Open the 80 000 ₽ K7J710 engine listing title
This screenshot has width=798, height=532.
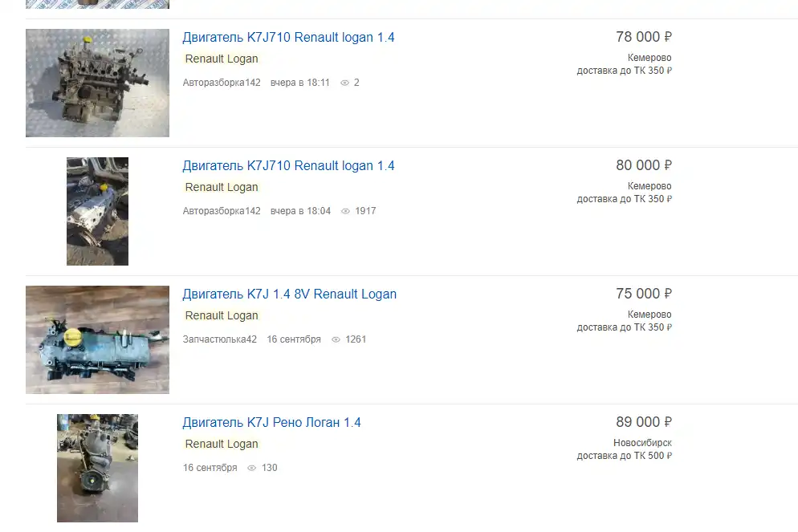point(288,166)
